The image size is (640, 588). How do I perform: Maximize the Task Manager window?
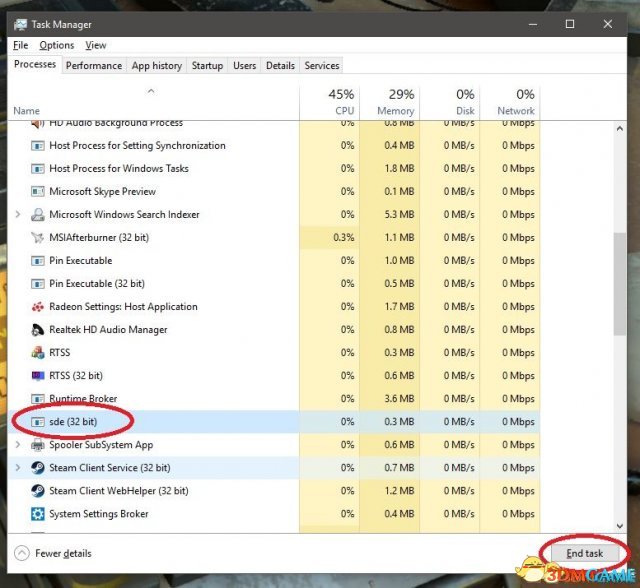[570, 24]
